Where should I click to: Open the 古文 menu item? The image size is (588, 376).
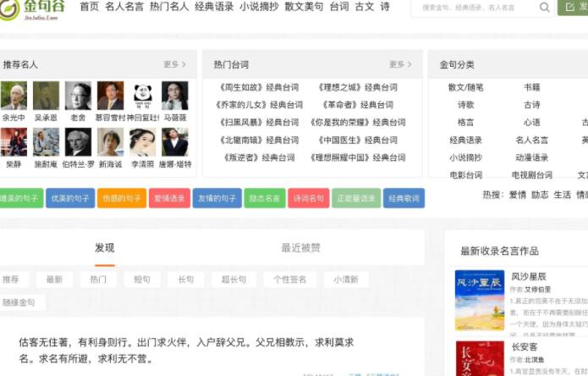click(365, 7)
